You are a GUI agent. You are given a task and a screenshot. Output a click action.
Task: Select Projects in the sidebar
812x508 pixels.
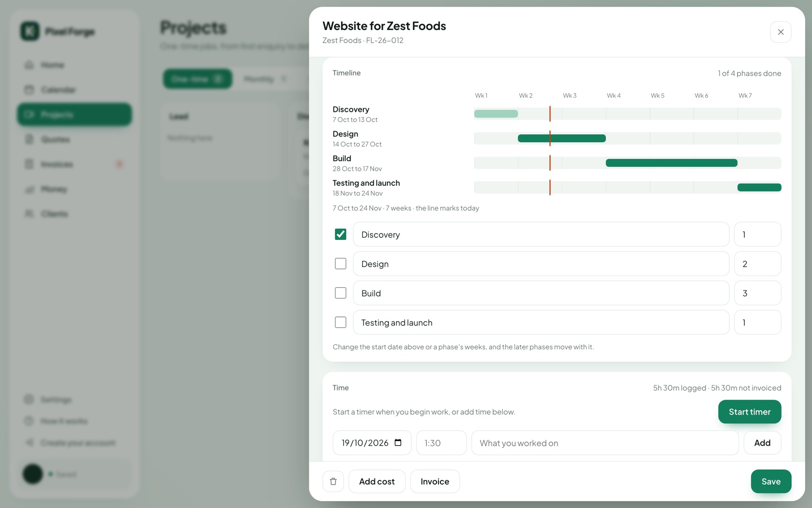pos(74,115)
